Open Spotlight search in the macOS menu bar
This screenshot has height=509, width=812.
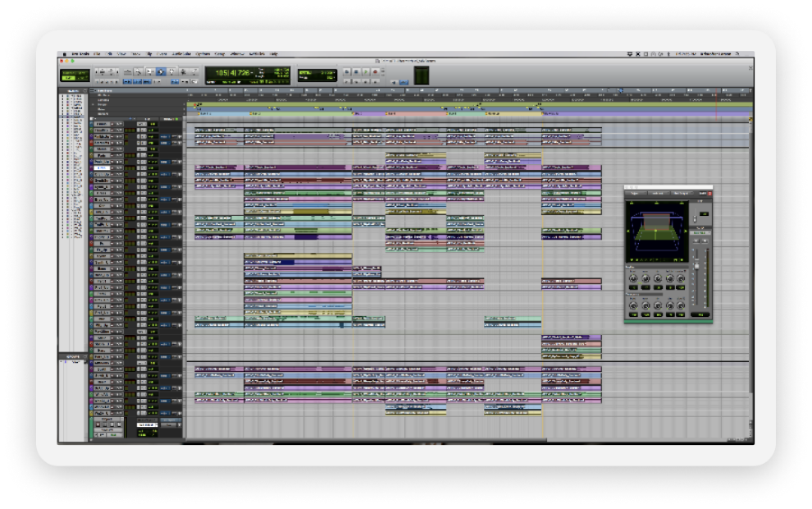pyautogui.click(x=737, y=54)
